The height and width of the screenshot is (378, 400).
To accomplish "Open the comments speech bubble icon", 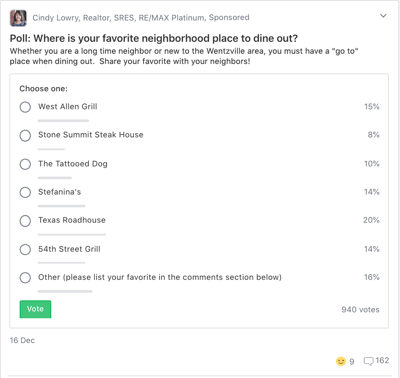I will 368,361.
